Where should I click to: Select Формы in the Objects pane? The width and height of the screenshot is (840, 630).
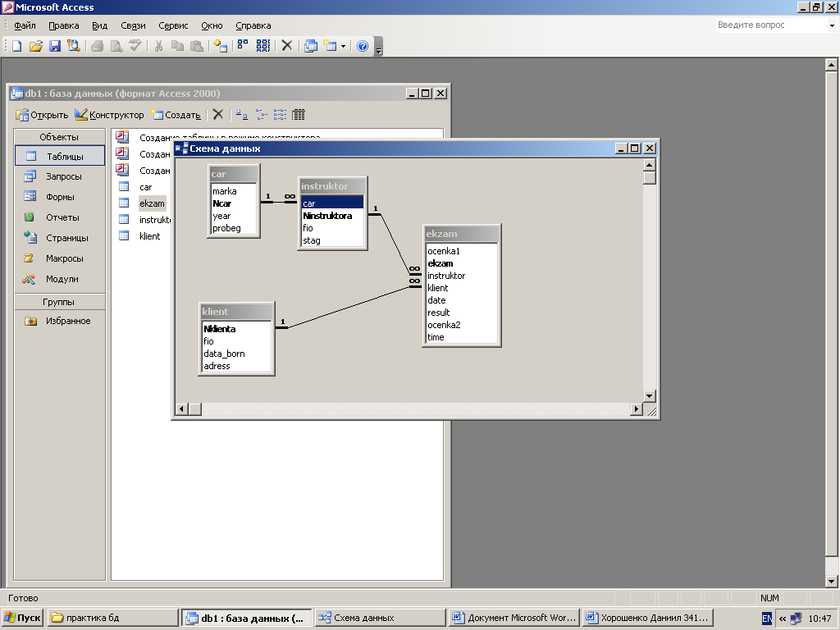[59, 197]
